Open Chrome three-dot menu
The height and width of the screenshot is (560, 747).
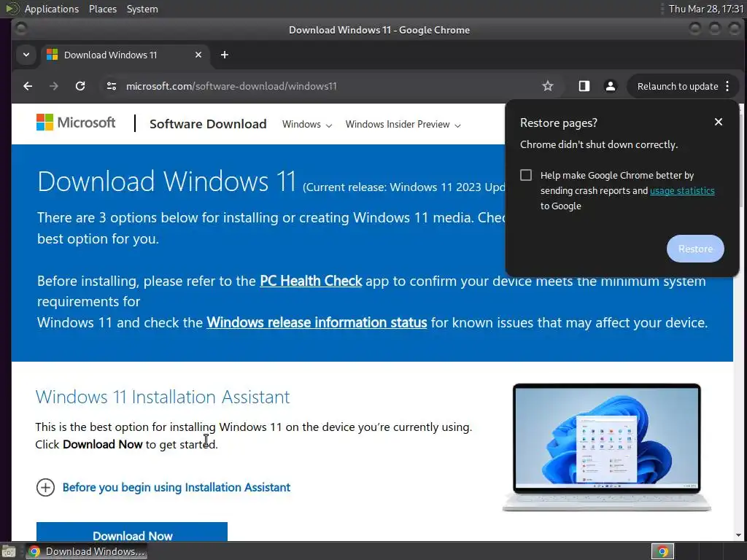tap(727, 86)
